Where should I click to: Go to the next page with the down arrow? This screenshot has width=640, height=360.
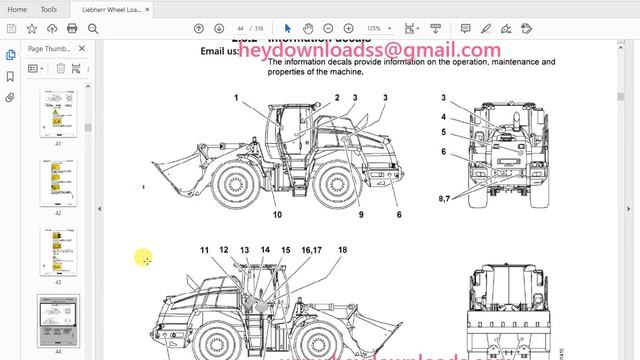point(219,29)
